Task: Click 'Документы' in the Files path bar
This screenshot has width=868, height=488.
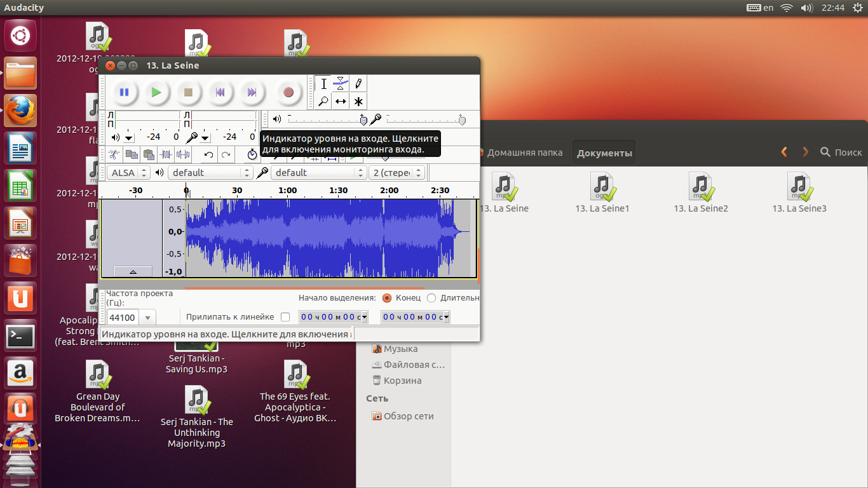Action: pyautogui.click(x=604, y=152)
